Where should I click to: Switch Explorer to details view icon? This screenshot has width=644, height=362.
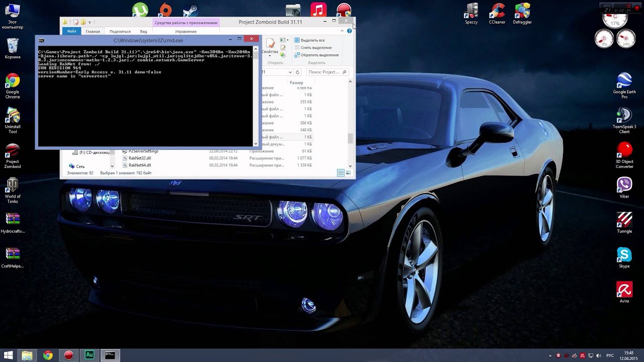341,173
